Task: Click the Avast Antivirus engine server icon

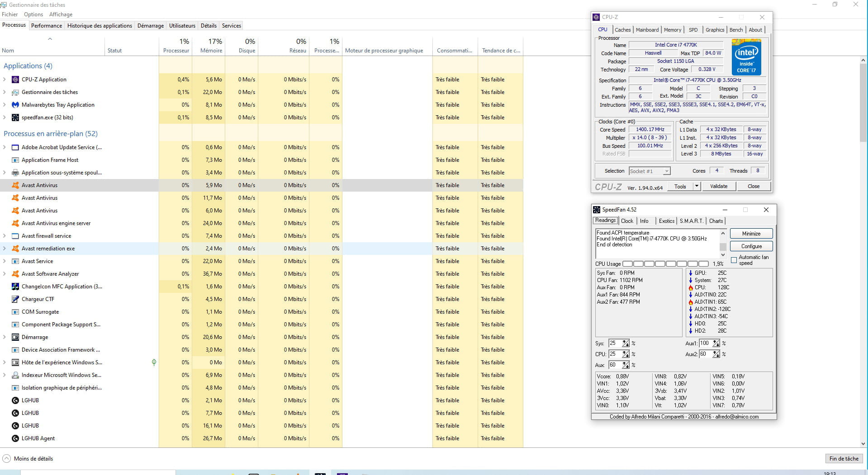Action: point(15,223)
